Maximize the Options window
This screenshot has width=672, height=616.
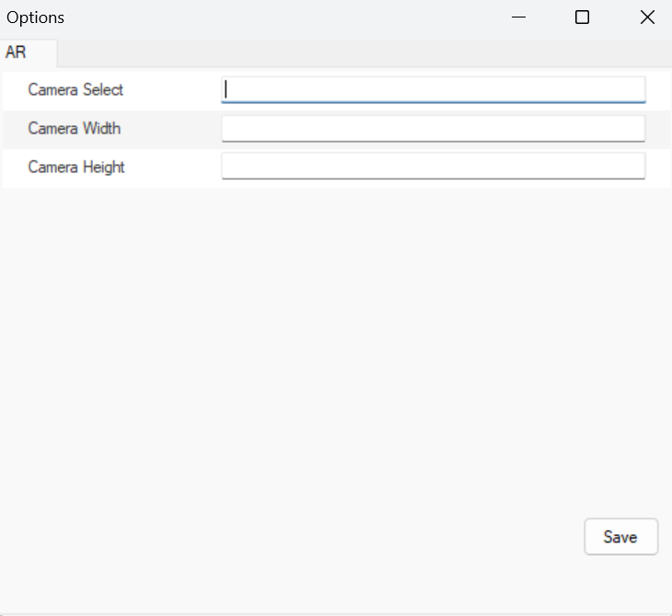point(582,17)
